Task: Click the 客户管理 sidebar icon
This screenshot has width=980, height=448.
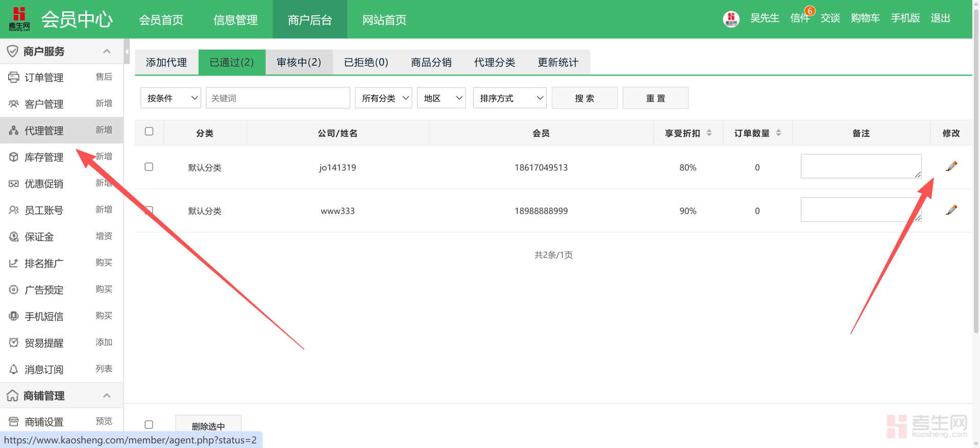Action: click(x=14, y=104)
